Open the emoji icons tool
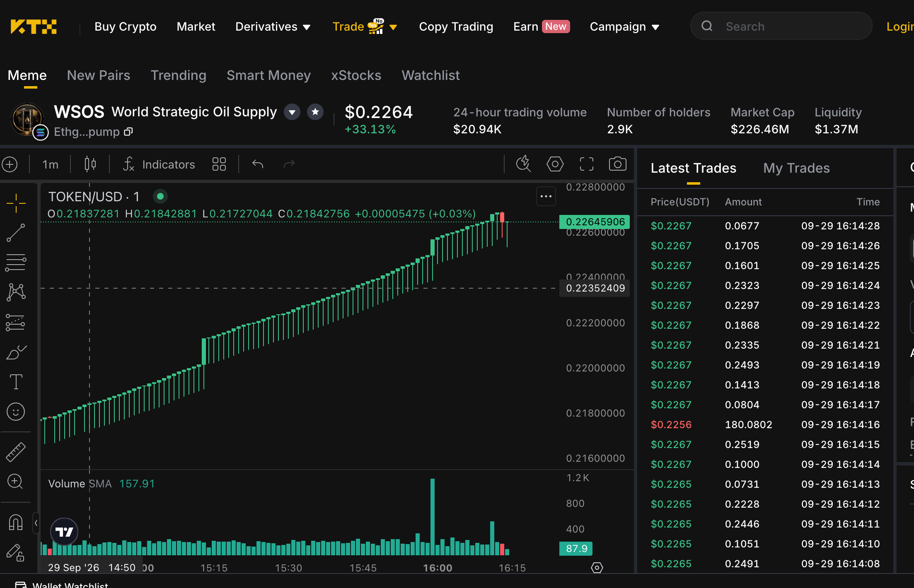The height and width of the screenshot is (588, 914). 16,412
